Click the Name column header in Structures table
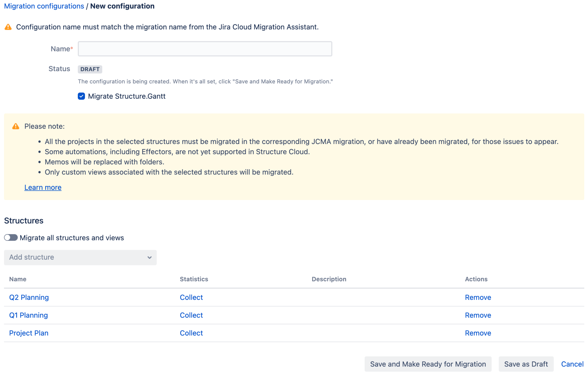 pos(18,279)
